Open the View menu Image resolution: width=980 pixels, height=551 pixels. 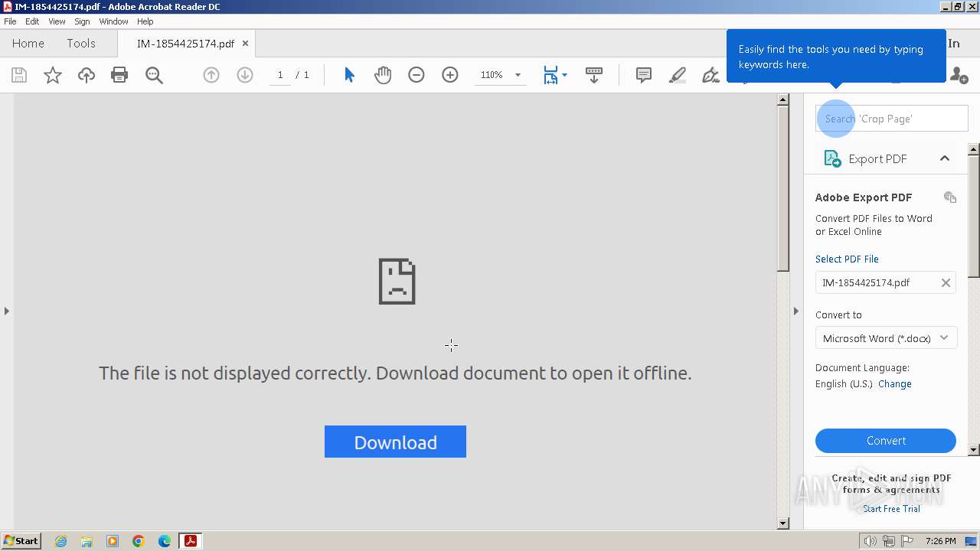(57, 21)
